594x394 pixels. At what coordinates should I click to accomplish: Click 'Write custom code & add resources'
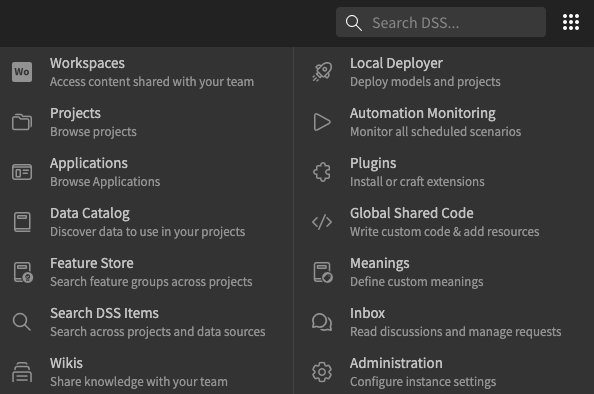(x=444, y=232)
